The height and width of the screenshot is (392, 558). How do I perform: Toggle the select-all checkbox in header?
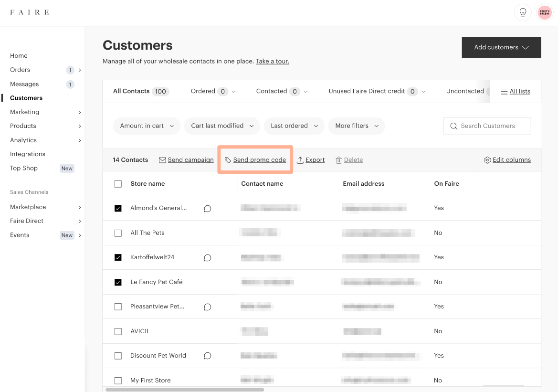118,184
